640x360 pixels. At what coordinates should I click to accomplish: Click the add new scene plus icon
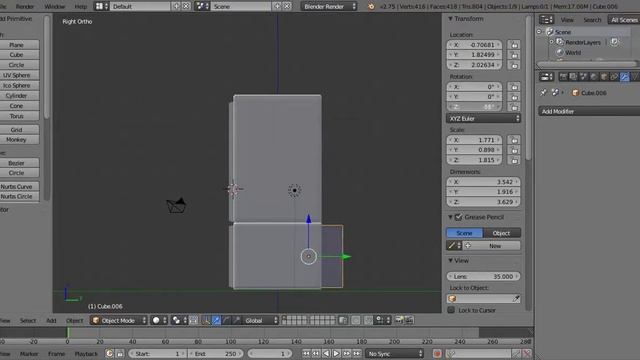tap(277, 6)
